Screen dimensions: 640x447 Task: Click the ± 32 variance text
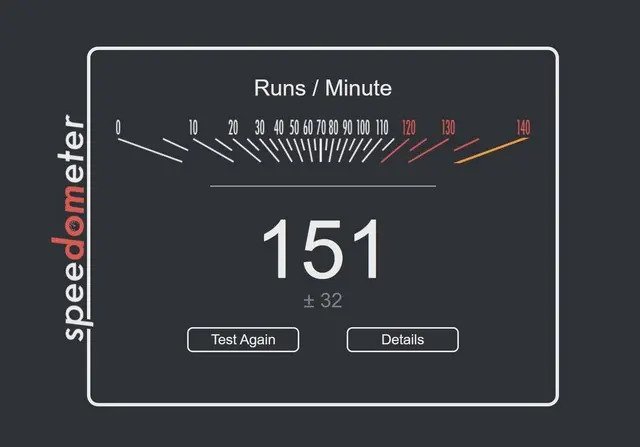click(x=322, y=301)
